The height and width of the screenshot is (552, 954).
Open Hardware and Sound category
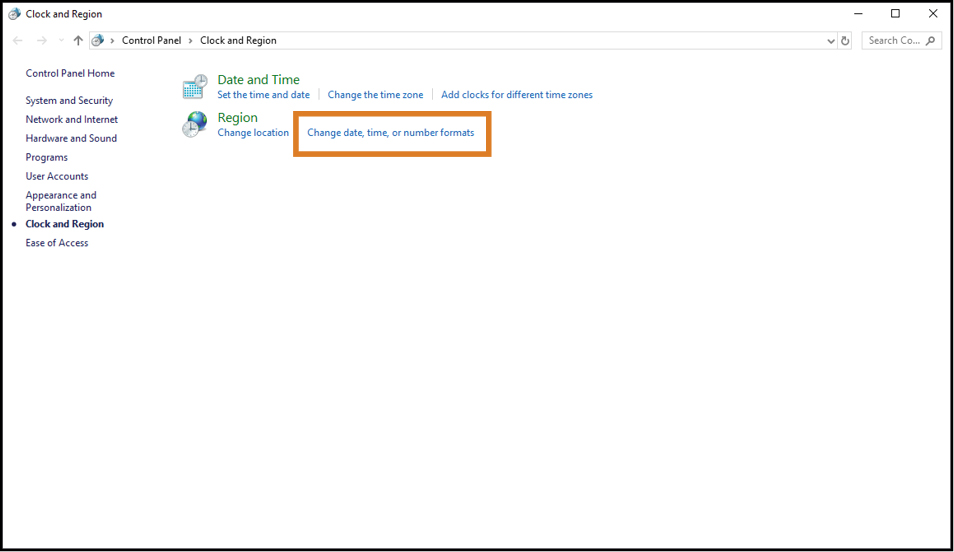(x=71, y=138)
